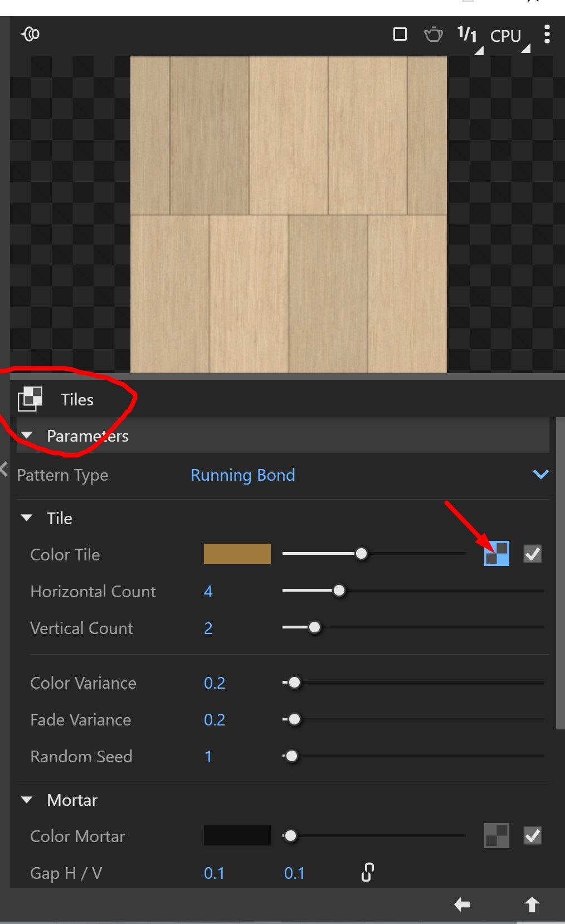
Task: Uncheck the Color Mortar map checkbox
Action: (533, 835)
